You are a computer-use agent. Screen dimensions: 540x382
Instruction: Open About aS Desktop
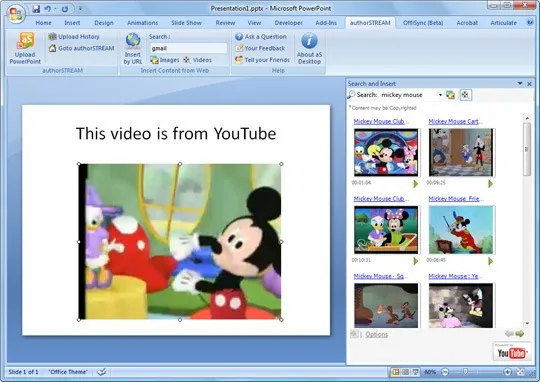point(309,48)
